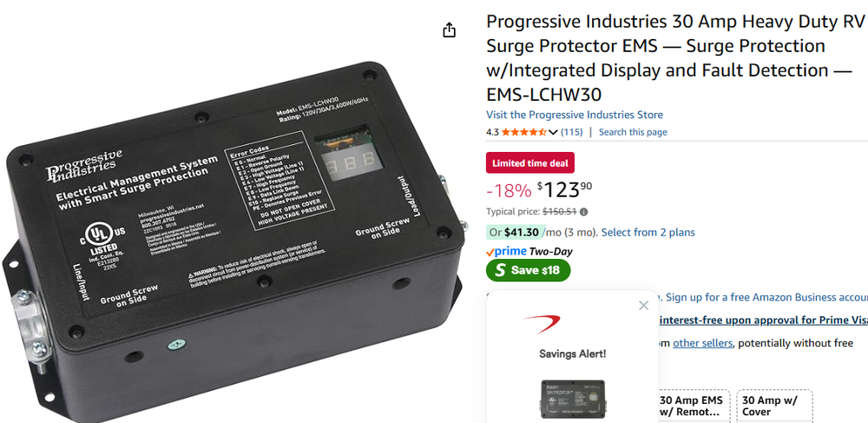Image resolution: width=868 pixels, height=423 pixels.
Task: Click the green Save $18 badge
Action: 528,270
